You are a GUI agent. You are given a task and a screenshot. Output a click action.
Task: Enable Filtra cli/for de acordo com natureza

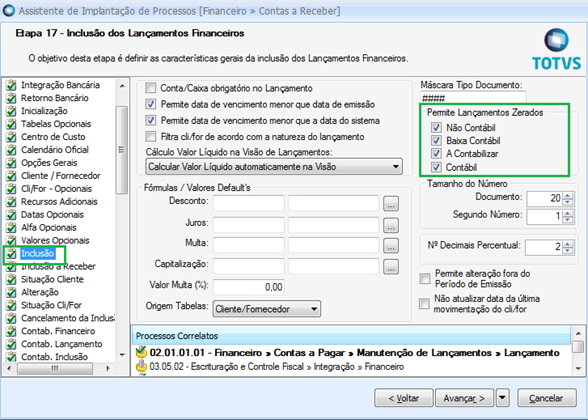pos(150,136)
